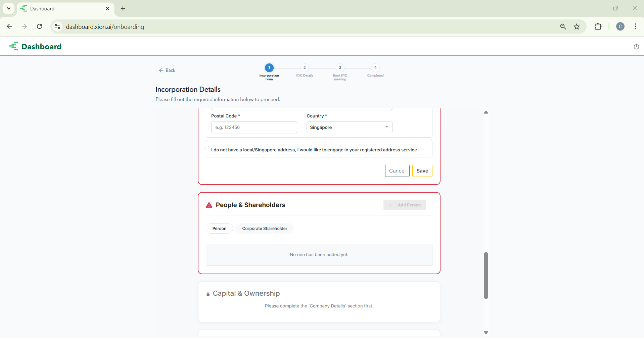Click the site information icon in address bar
This screenshot has width=644, height=340.
(x=57, y=27)
